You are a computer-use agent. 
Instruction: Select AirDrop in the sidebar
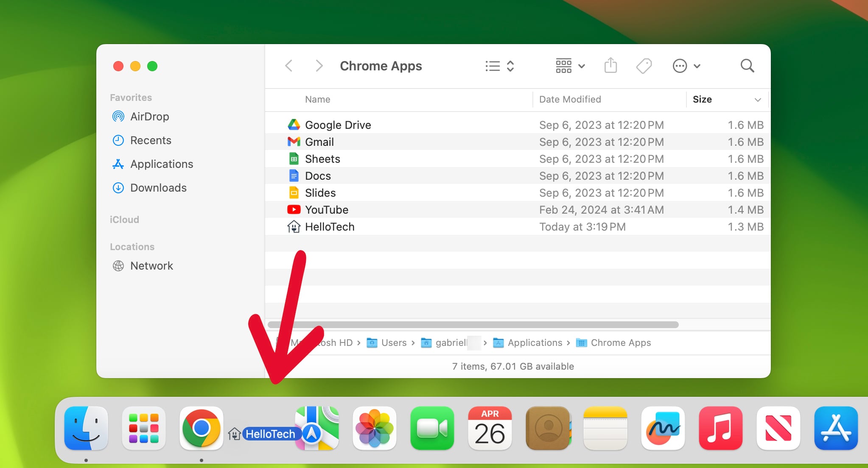coord(141,117)
